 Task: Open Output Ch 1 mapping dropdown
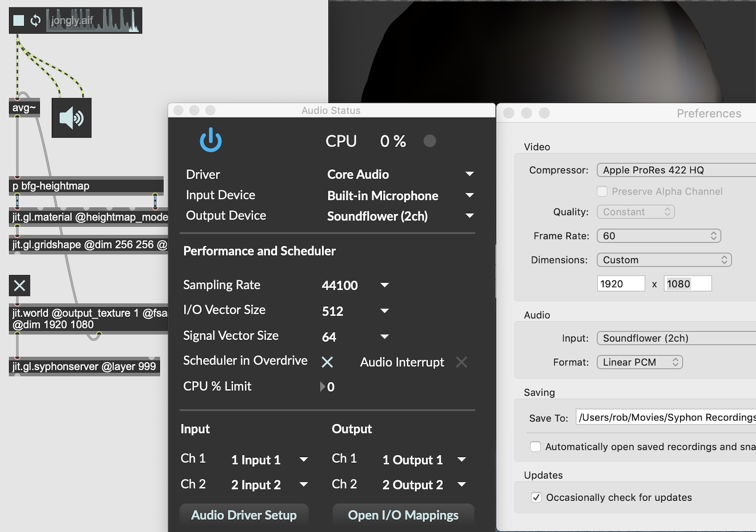(424, 460)
